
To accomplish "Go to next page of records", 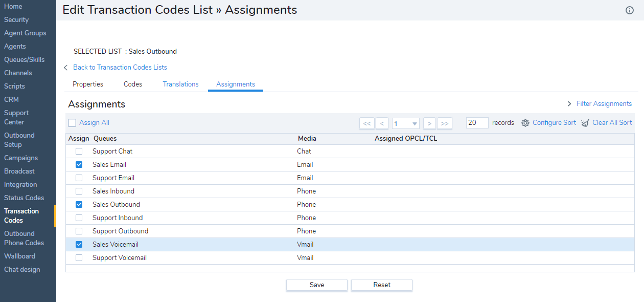I will point(430,123).
